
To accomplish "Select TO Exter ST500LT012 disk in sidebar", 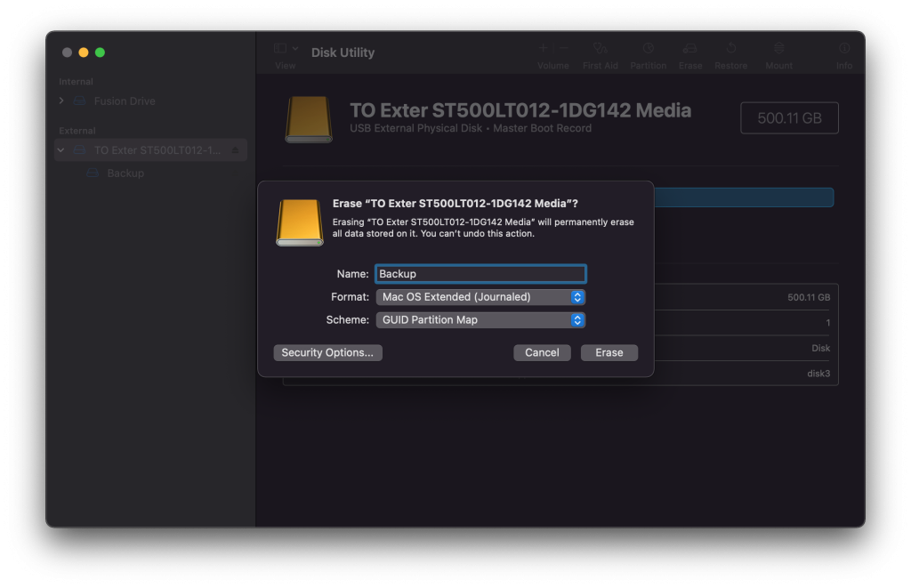I will 151,150.
